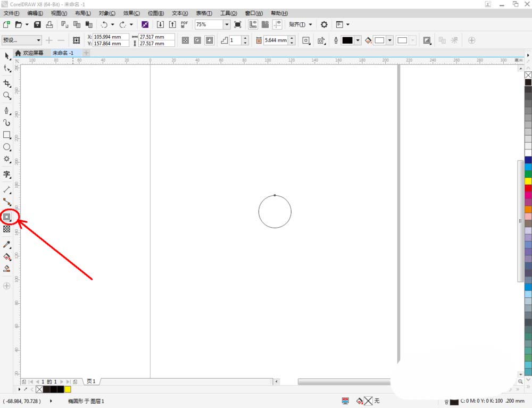Viewport: 532px width, 408px height.
Task: Select the Smart Fill tool
Action: tap(7, 269)
